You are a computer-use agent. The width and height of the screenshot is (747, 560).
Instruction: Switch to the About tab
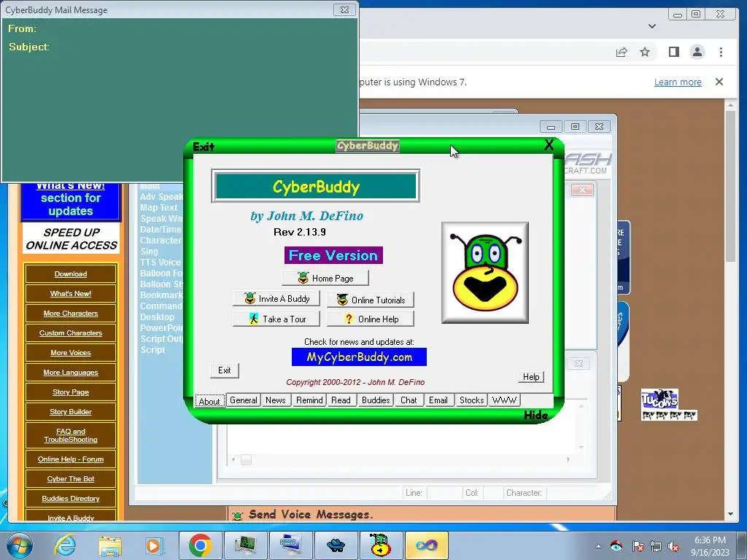pos(209,401)
